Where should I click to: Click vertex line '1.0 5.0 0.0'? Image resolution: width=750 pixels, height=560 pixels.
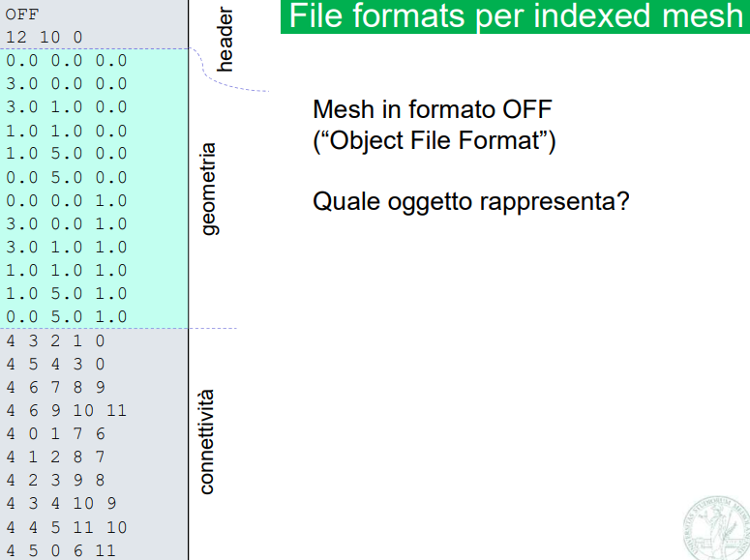(x=66, y=153)
